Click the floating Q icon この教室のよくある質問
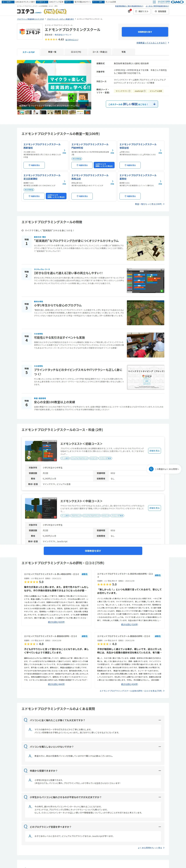186x868 pixels. (x=151, y=469)
